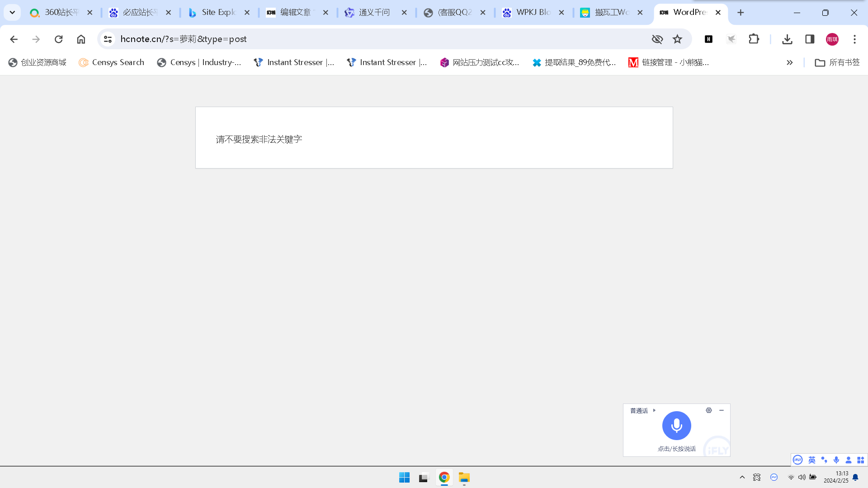
Task: Open the black taskbar app next to Start
Action: click(424, 478)
